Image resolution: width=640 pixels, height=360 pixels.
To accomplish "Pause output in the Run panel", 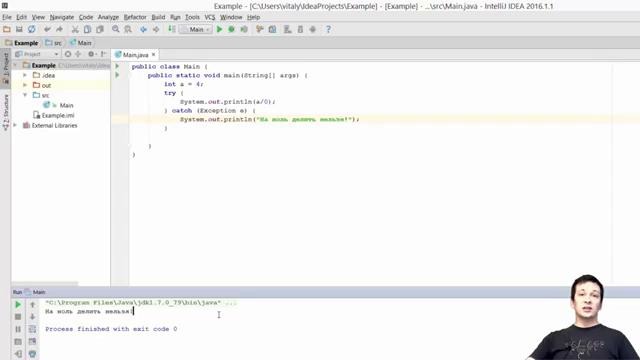I will pos(18,329).
